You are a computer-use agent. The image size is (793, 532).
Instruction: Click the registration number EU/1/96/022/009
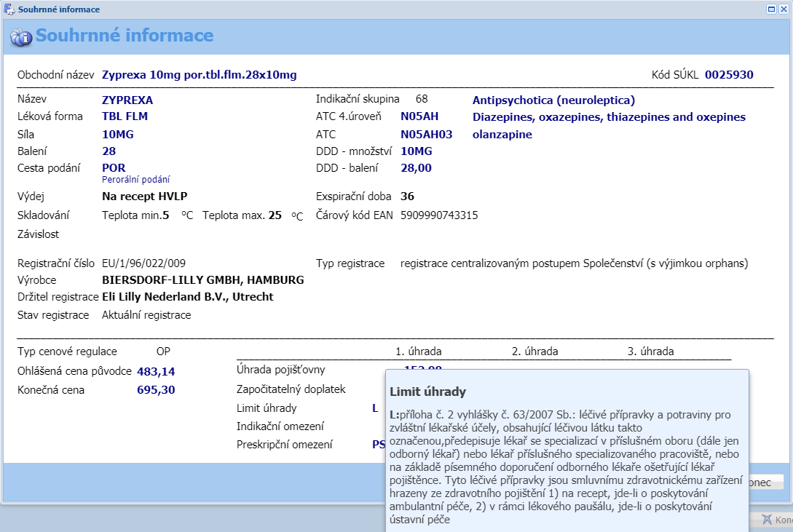tap(143, 263)
